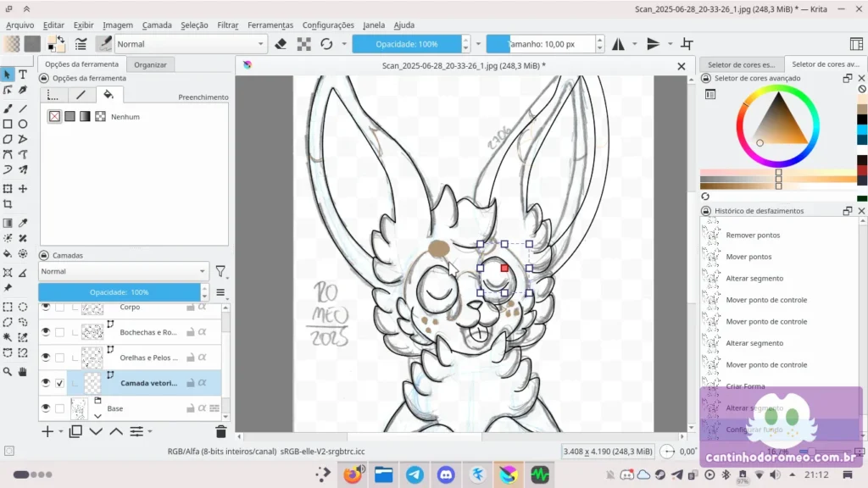Select the Color Sampler eyedropper tool
Image resolution: width=868 pixels, height=488 pixels.
pos(23,223)
